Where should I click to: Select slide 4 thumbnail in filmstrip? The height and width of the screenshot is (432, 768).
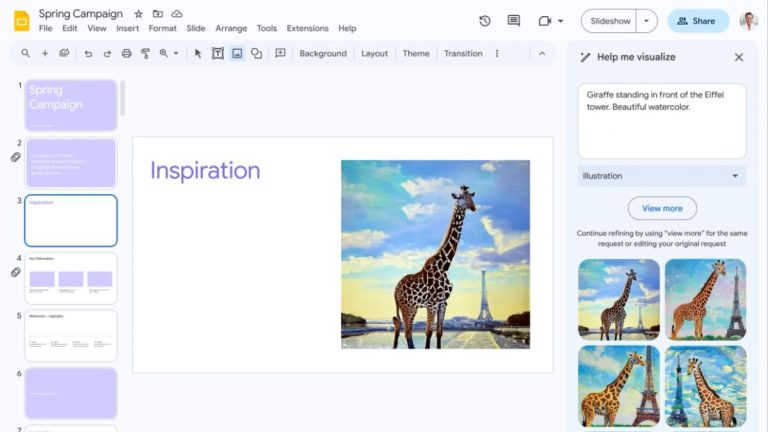[71, 278]
